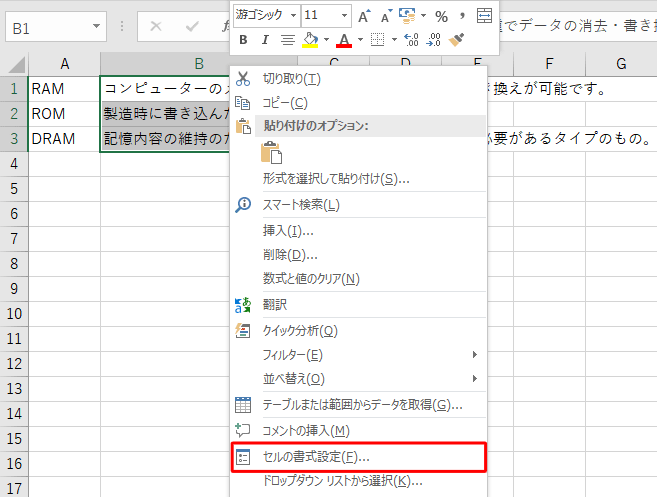Viewport: 657px width, 497px height.
Task: Select row 16 header
Action: (14, 463)
